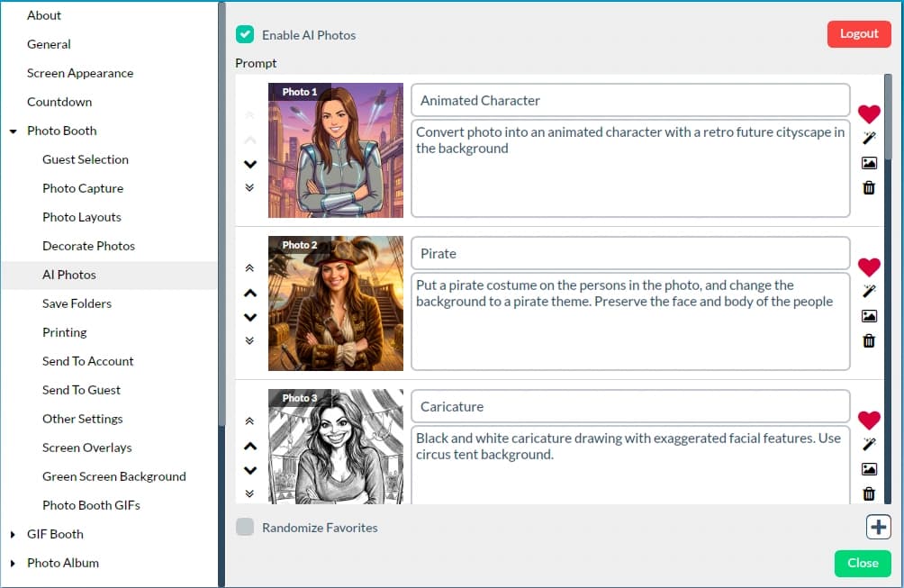Open the About settings page

44,15
